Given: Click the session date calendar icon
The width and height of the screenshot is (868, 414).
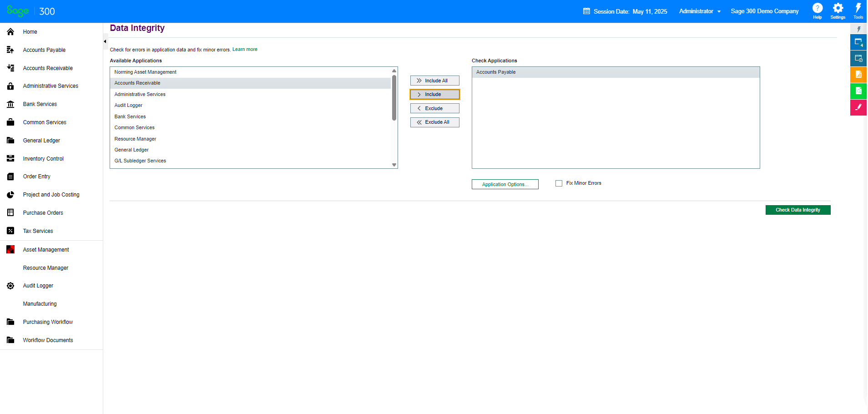Looking at the screenshot, I should click(587, 11).
